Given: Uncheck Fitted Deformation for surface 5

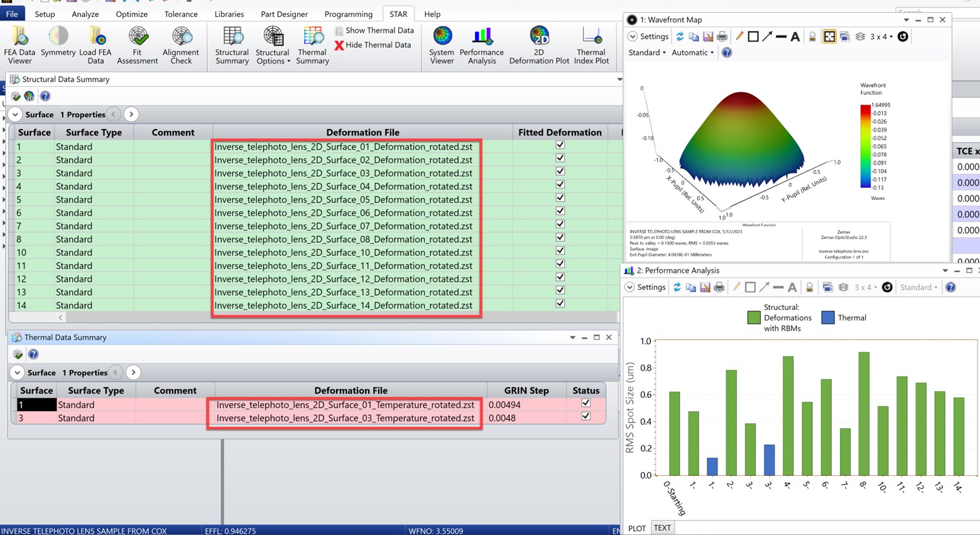Looking at the screenshot, I should 560,198.
